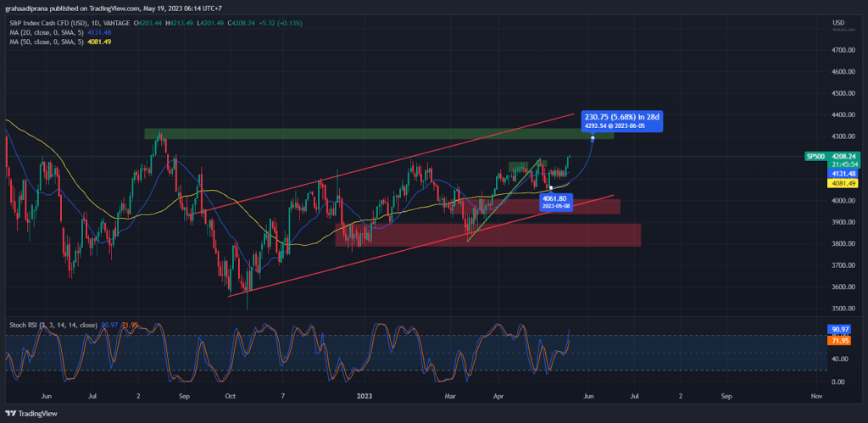Click 0.00 on the Stoch RSI axis
The width and height of the screenshot is (868, 423).
tap(838, 382)
